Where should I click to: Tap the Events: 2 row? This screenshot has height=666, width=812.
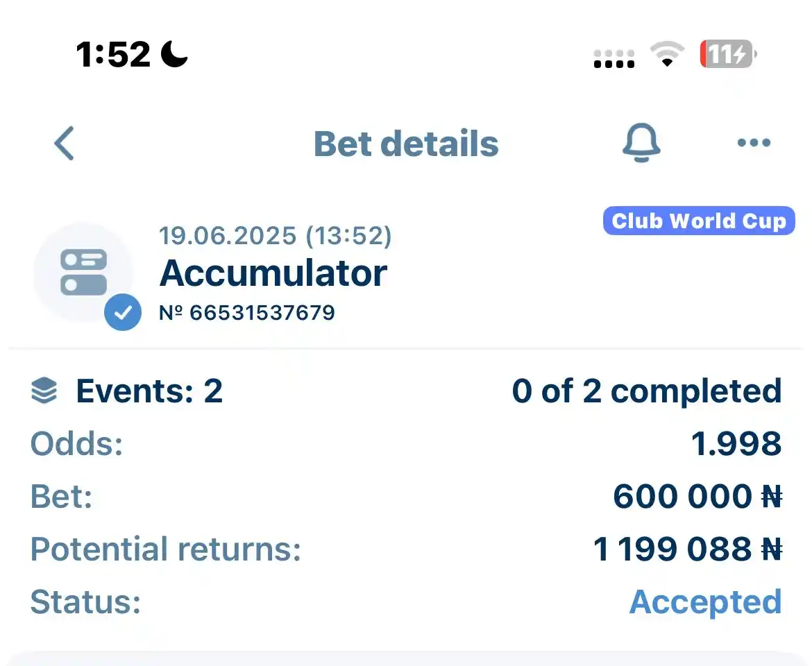point(406,391)
